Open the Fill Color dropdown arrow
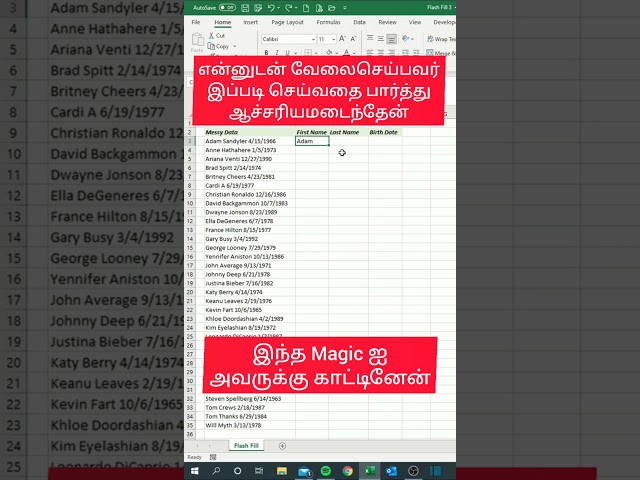This screenshot has height=480, width=640. coord(336,53)
